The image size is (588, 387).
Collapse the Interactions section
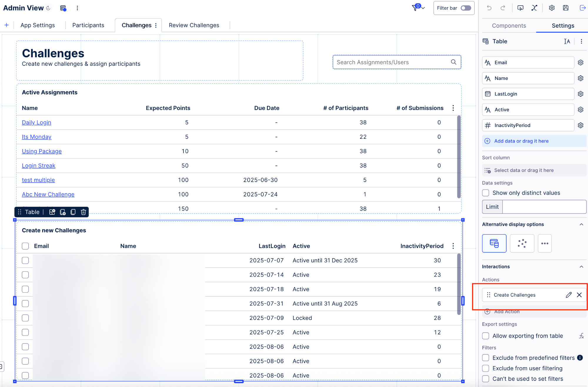pos(581,267)
